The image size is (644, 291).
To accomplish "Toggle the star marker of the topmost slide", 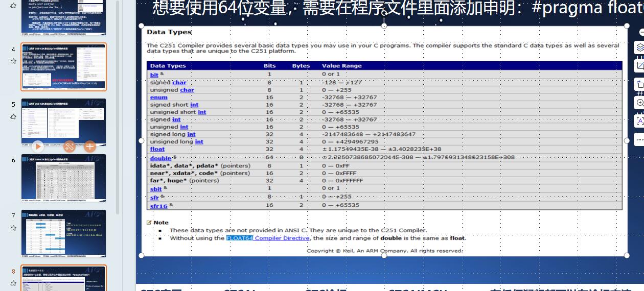I will click(13, 5).
